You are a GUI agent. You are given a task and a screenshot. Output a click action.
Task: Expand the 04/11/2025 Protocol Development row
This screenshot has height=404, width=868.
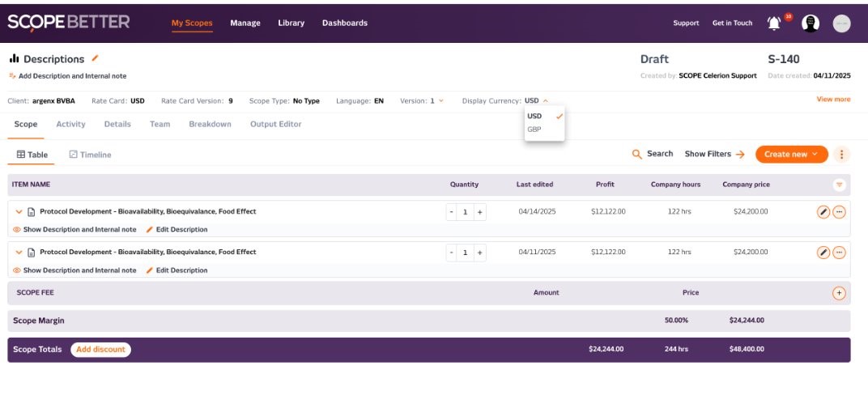point(19,253)
